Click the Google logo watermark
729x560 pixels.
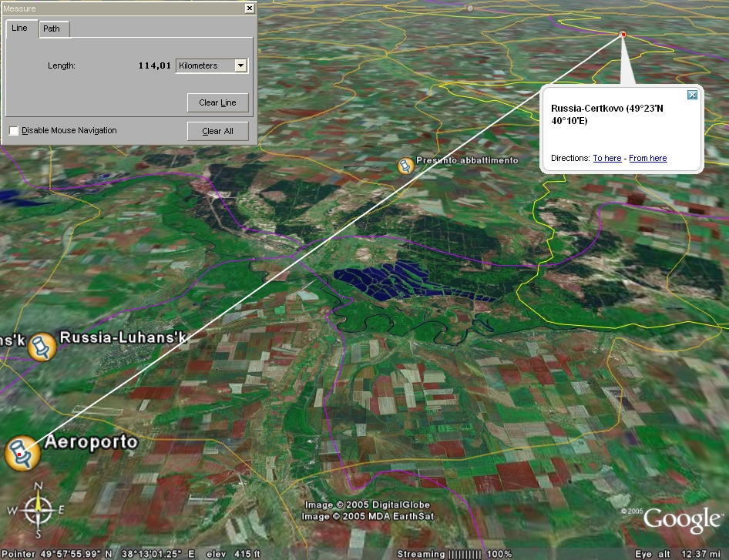682,519
